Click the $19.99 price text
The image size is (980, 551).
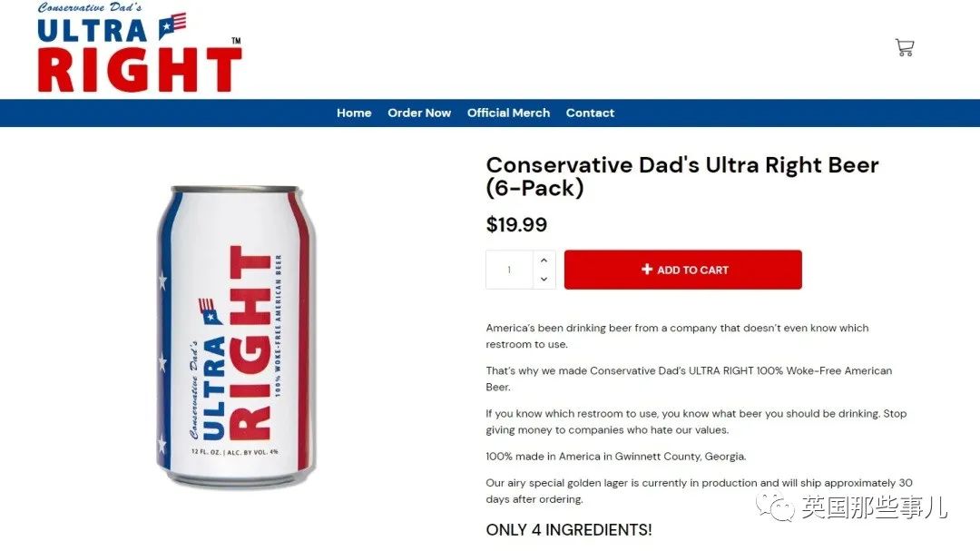(516, 224)
